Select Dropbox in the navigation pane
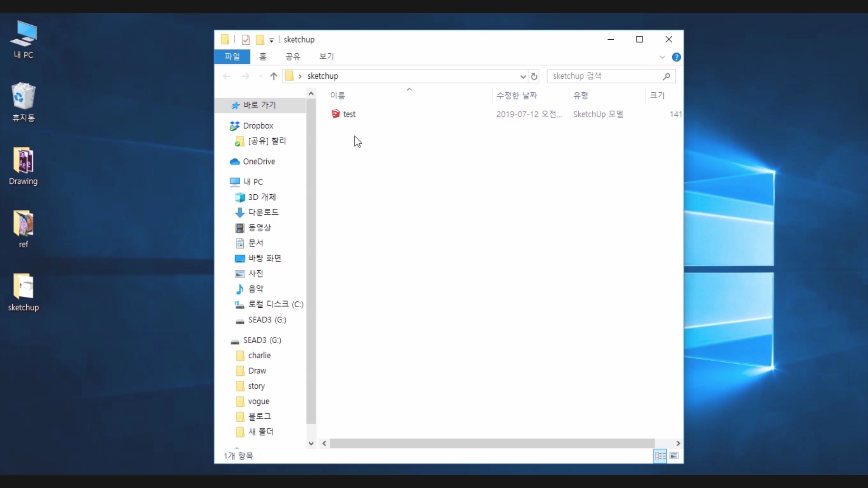This screenshot has width=868, height=488. tap(258, 126)
